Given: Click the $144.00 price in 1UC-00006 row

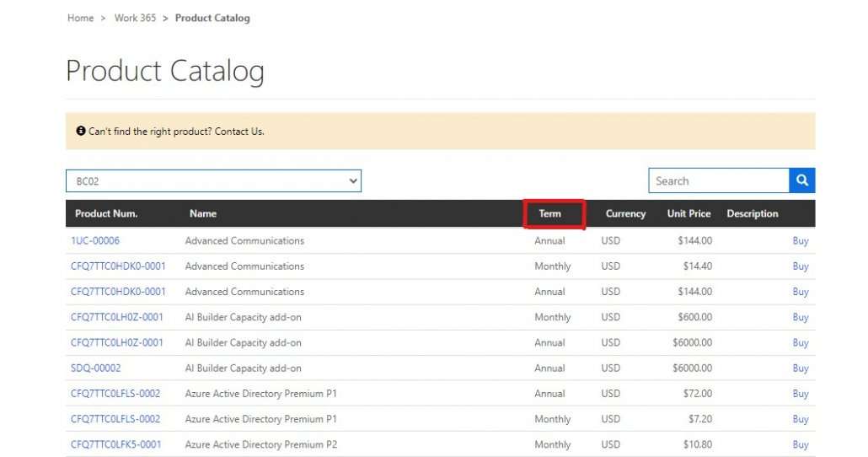Looking at the screenshot, I should pyautogui.click(x=694, y=240).
